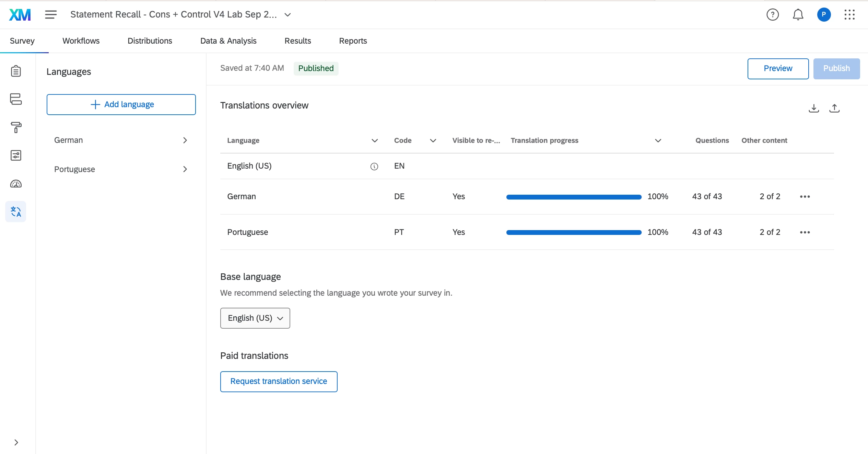Open the help question mark icon
The width and height of the screenshot is (868, 454).
[x=772, y=14]
